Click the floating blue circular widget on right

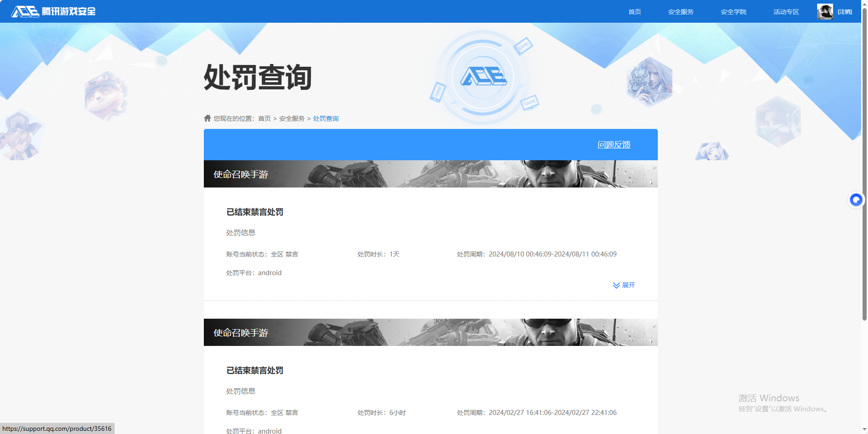tap(855, 200)
